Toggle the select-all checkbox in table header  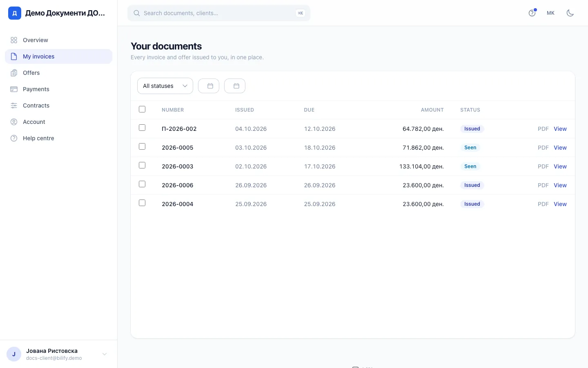pos(142,109)
